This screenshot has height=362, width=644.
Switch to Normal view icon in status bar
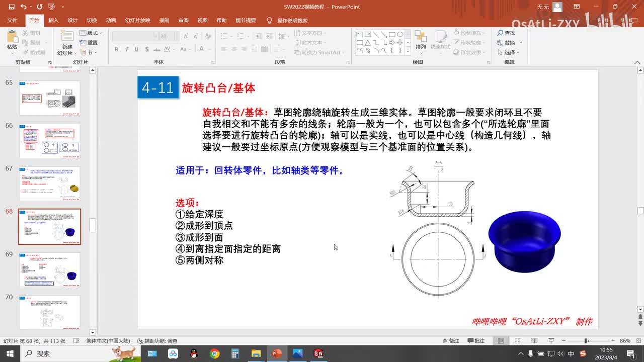point(501,341)
